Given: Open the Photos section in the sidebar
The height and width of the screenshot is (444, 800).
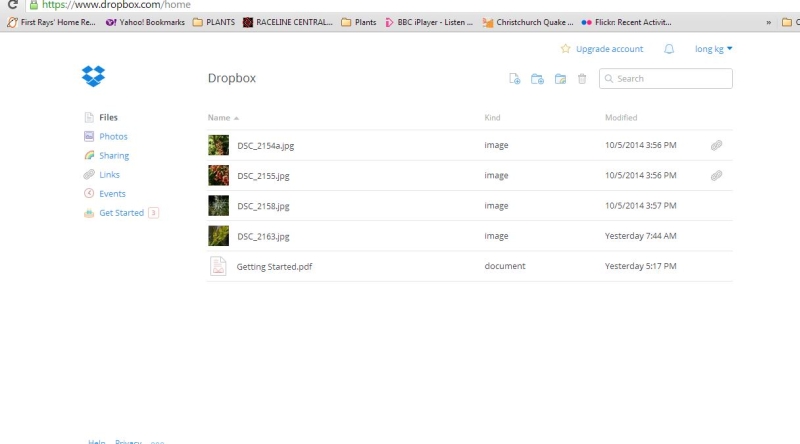Looking at the screenshot, I should [113, 137].
